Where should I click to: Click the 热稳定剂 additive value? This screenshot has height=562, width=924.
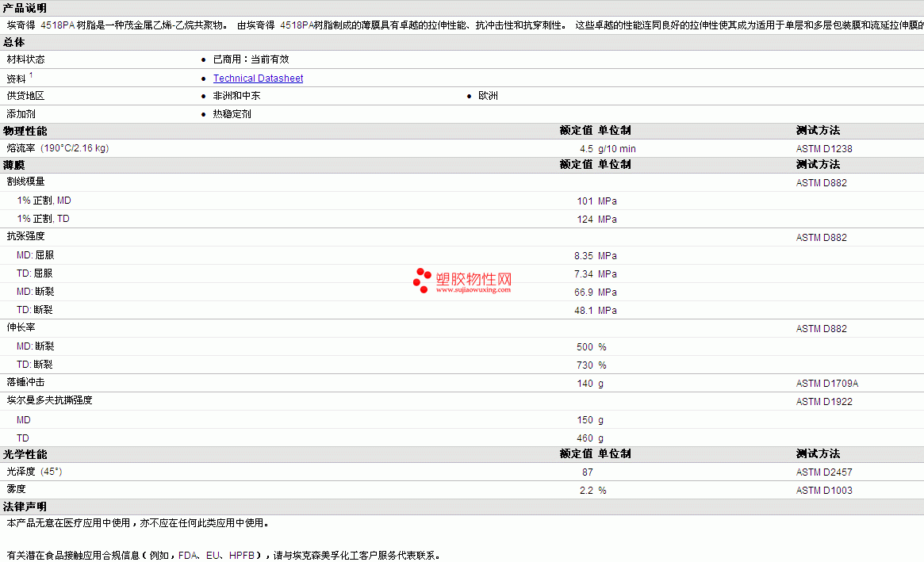[232, 113]
